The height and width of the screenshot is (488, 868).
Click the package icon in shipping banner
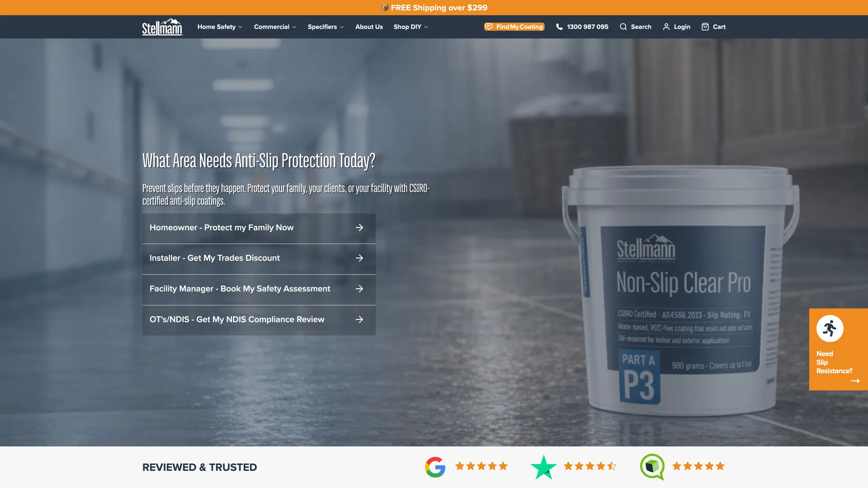[x=385, y=7]
